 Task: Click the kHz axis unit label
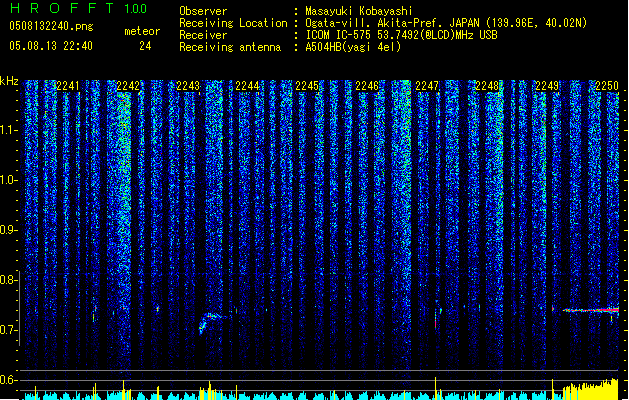tap(9, 81)
